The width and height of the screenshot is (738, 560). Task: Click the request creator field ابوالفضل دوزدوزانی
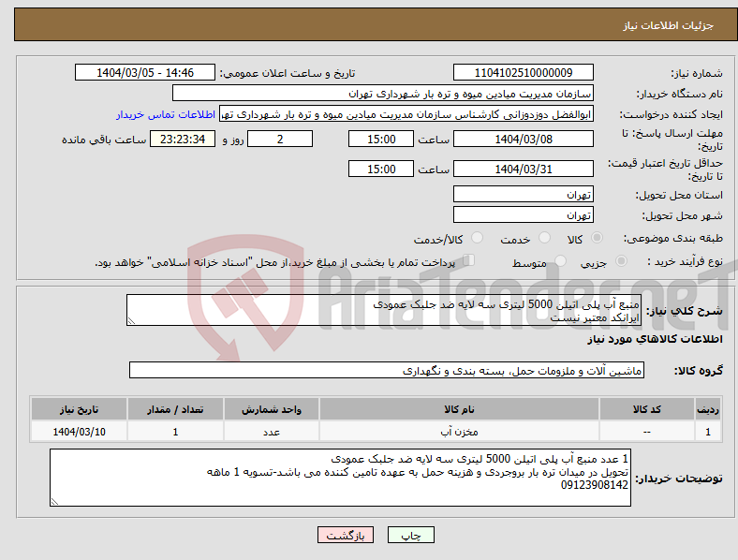point(406,114)
